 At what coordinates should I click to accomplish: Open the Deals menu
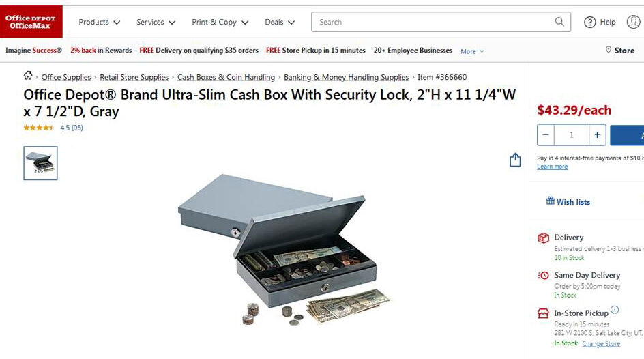pyautogui.click(x=280, y=22)
